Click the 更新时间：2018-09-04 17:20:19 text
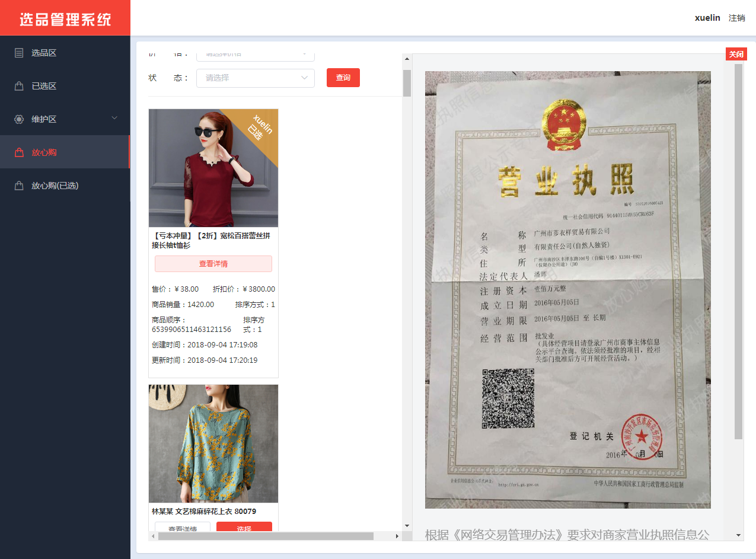The width and height of the screenshot is (756, 559). point(205,360)
